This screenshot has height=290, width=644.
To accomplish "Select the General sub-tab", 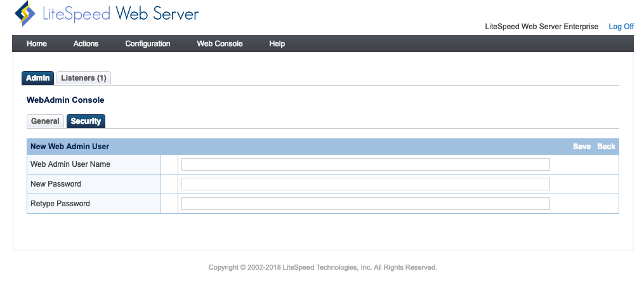I will click(x=45, y=121).
